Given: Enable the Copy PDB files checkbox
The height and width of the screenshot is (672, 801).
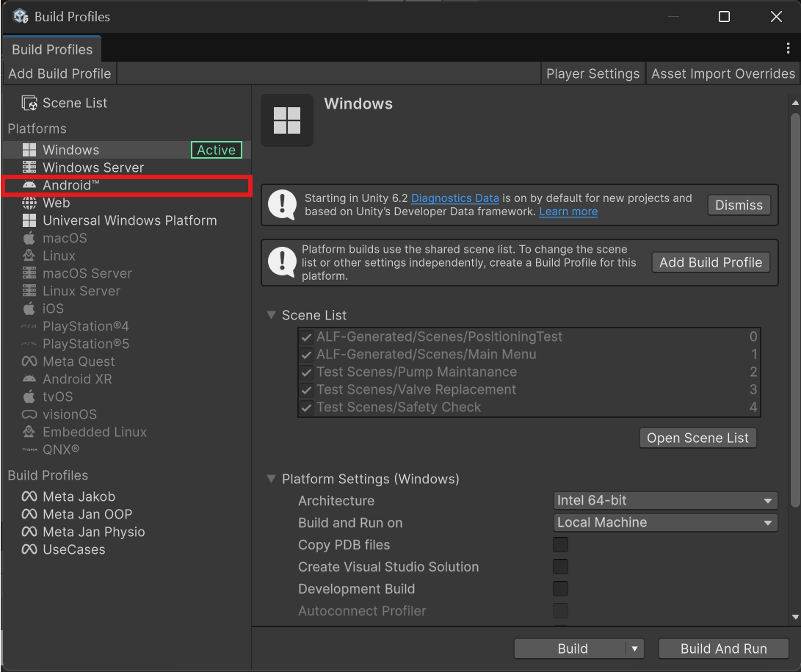Looking at the screenshot, I should 560,545.
